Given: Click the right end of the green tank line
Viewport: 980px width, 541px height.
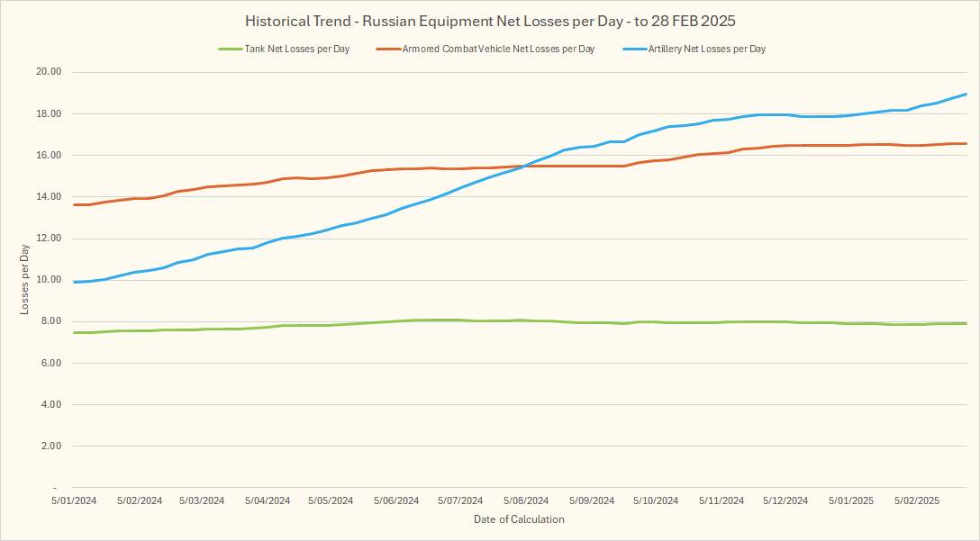Looking at the screenshot, I should 966,323.
